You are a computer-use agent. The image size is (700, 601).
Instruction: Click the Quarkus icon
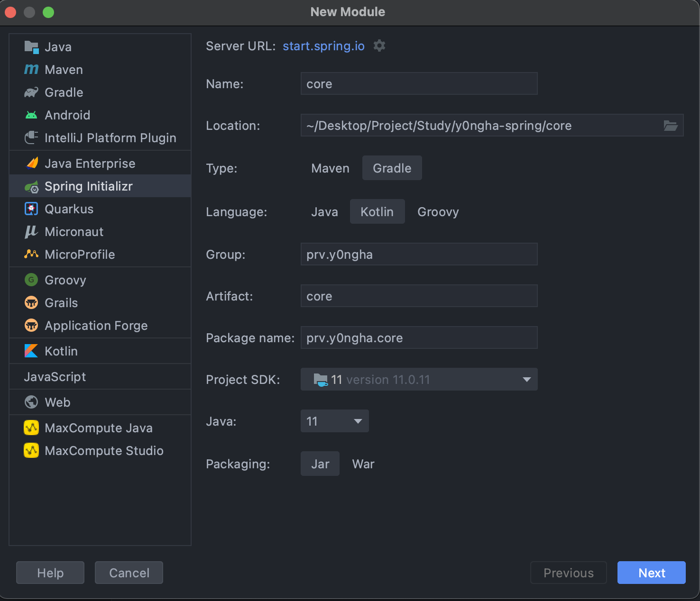coord(31,209)
